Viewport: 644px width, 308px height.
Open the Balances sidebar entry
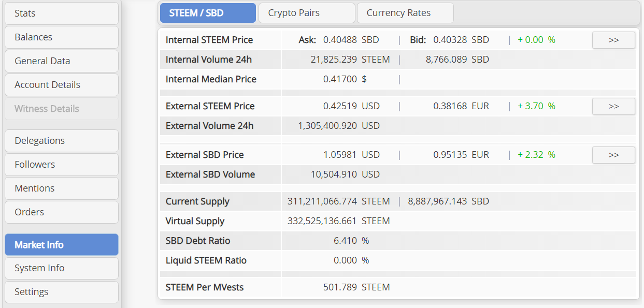click(x=62, y=37)
